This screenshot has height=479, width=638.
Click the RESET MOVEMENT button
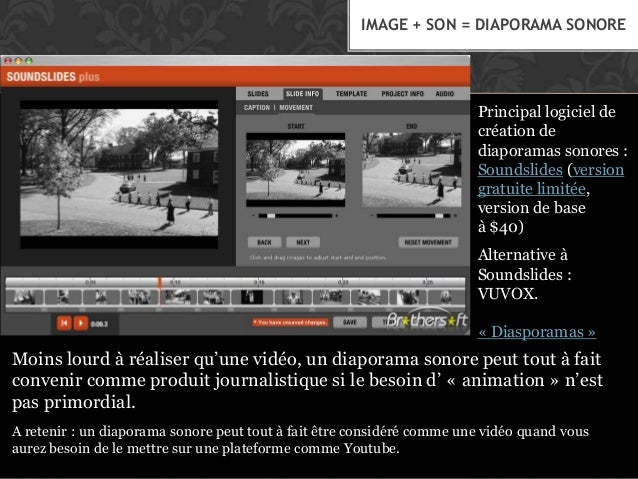[x=428, y=243]
